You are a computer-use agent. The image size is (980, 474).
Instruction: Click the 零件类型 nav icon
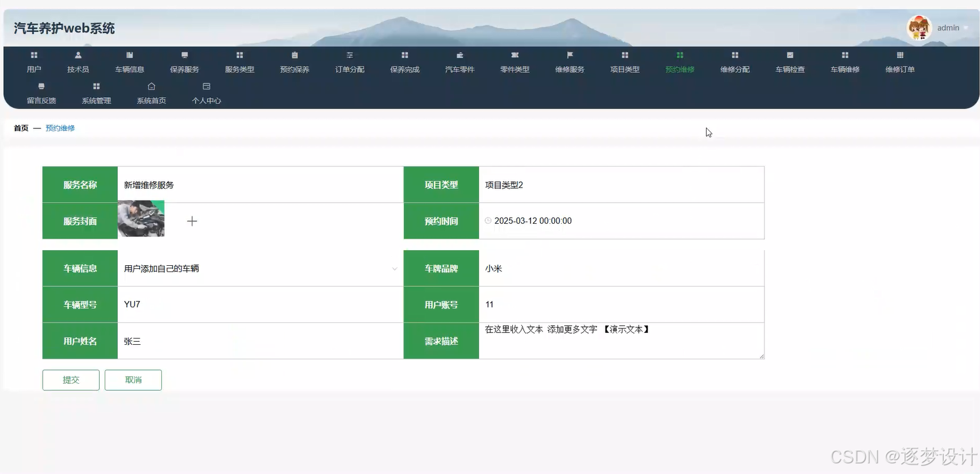[515, 55]
